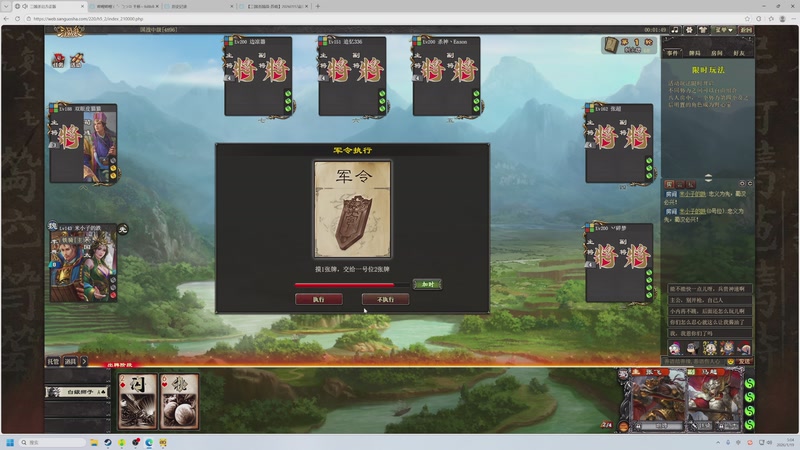The image size is (800, 450).
Task: Reload the page with browser refresh button
Action: click(x=17, y=19)
